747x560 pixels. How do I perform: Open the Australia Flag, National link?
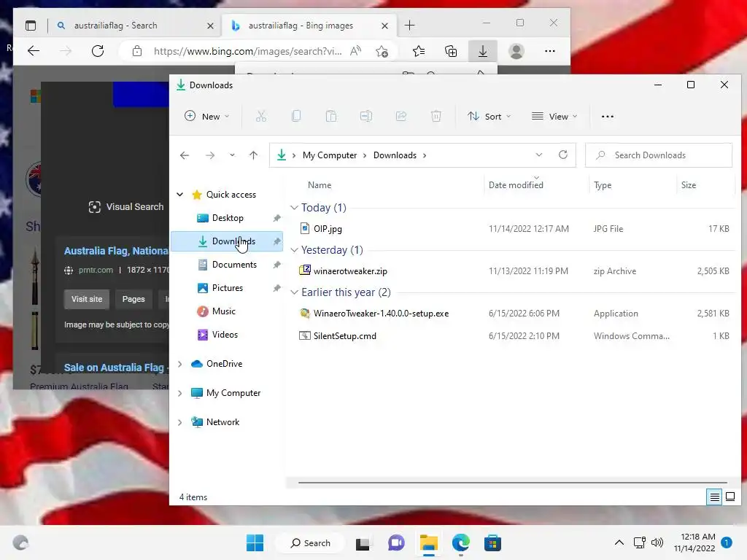(x=116, y=251)
